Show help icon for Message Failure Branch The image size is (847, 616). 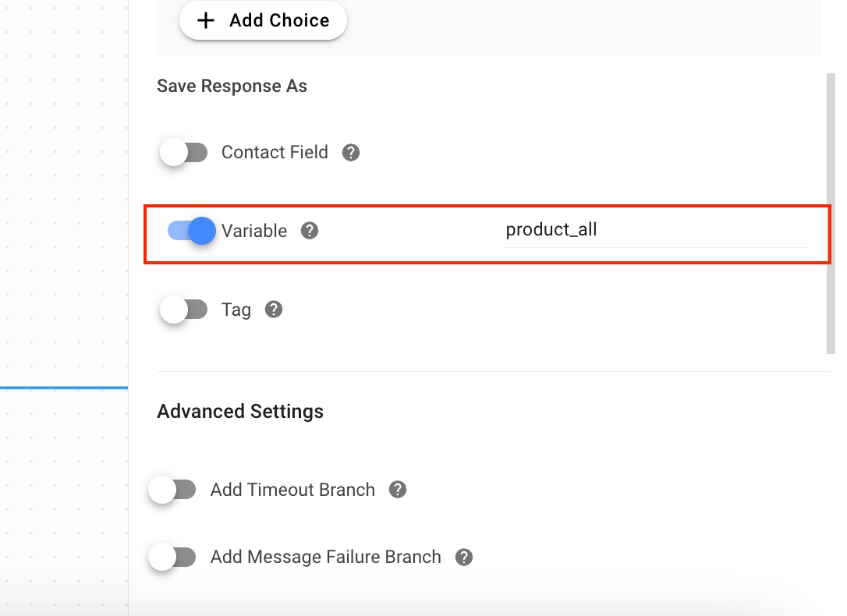pos(464,558)
